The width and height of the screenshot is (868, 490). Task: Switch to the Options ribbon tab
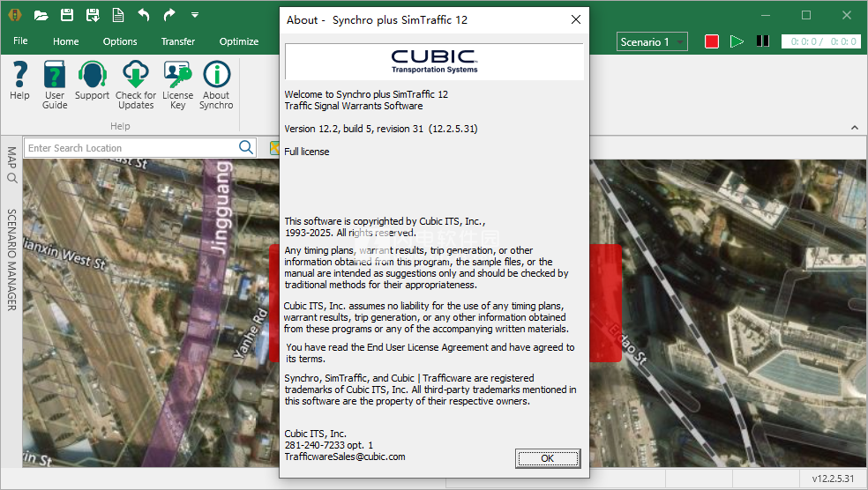120,41
